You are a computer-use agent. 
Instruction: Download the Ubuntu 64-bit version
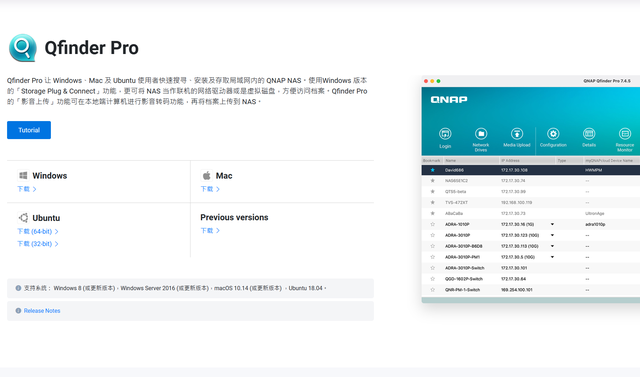[x=38, y=231]
